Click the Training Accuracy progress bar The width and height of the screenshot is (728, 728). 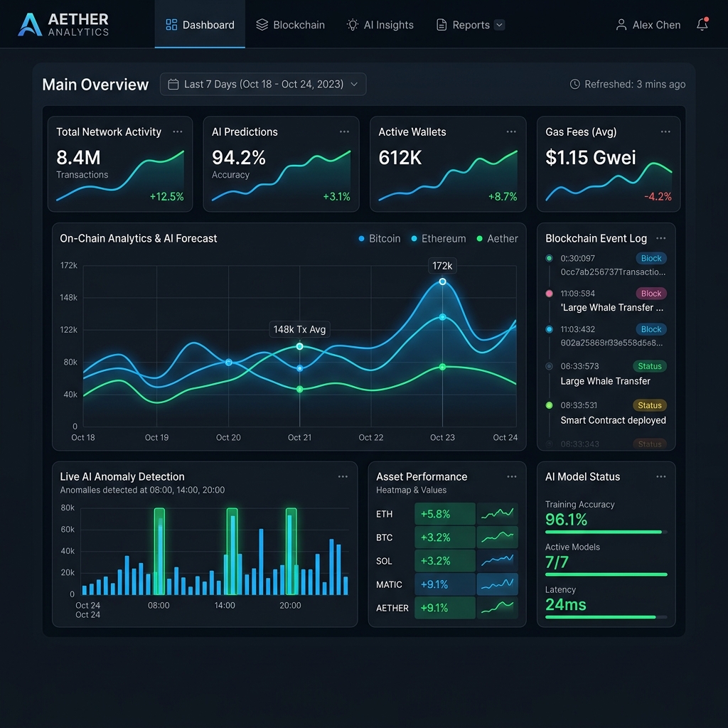tap(606, 532)
